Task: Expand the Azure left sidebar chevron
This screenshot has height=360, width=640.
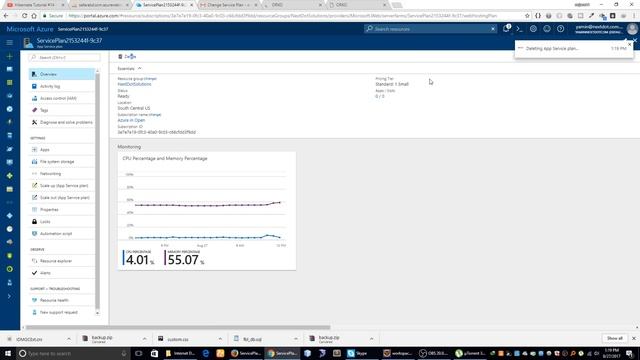Action: click(9, 296)
